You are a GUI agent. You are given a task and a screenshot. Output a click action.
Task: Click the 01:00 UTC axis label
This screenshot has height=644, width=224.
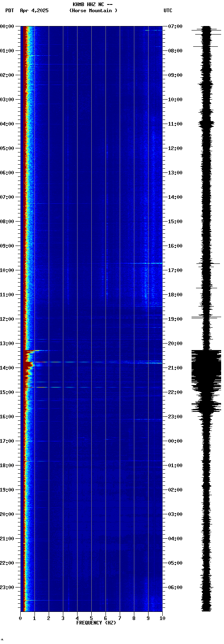(175, 466)
